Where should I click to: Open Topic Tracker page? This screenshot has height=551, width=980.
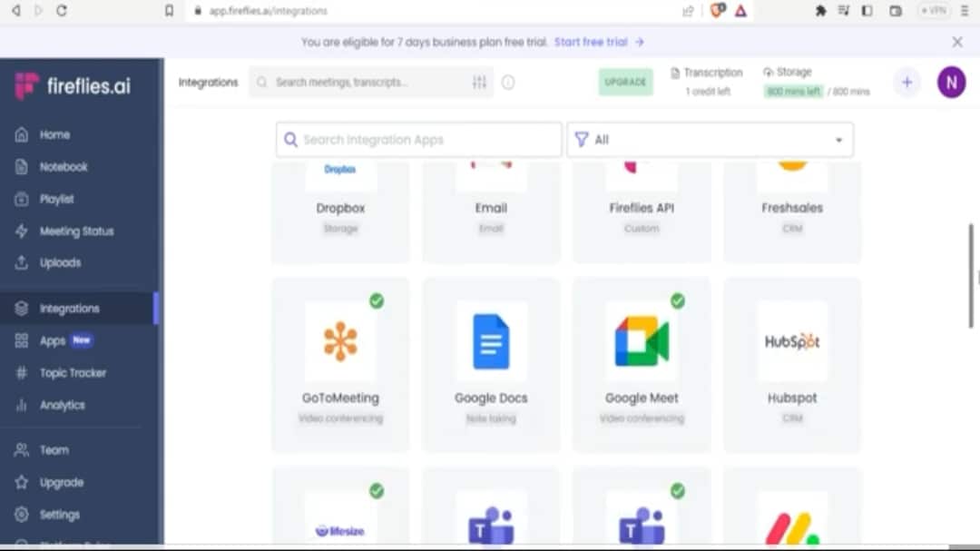[x=73, y=373]
